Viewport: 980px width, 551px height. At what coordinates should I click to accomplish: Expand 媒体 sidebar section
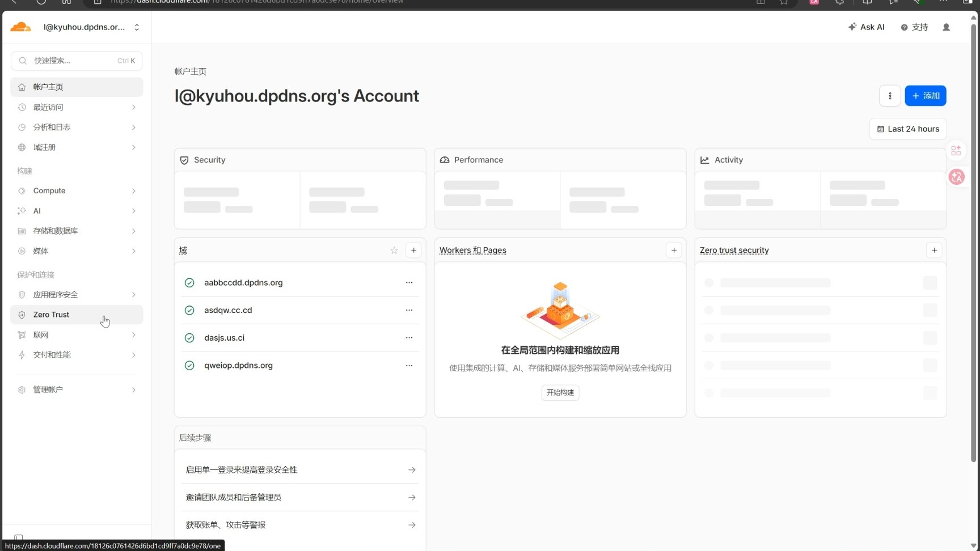pyautogui.click(x=77, y=251)
